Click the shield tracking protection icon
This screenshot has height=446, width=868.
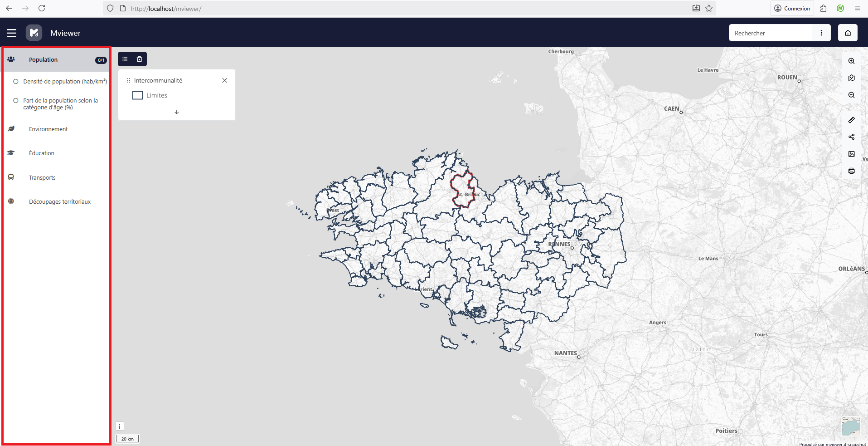(x=110, y=8)
